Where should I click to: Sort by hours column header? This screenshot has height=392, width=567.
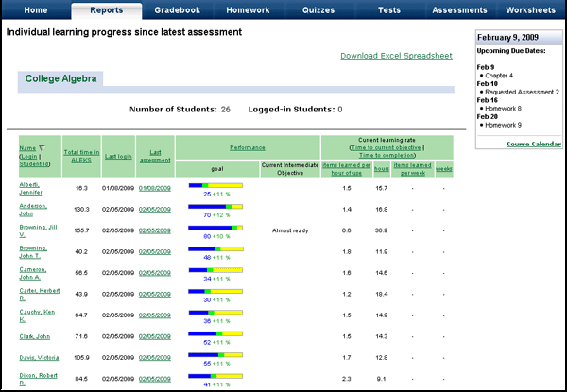(x=382, y=169)
